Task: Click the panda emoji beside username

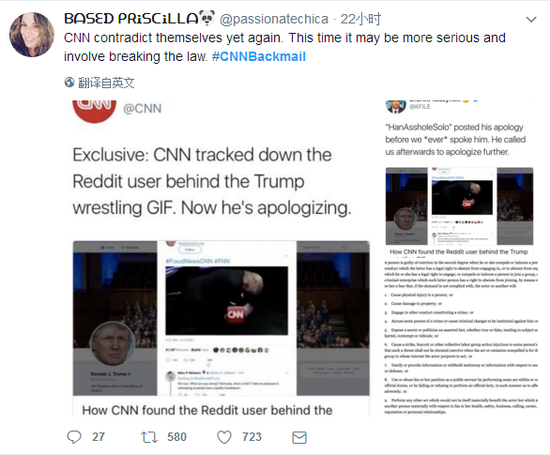Action: coord(207,18)
